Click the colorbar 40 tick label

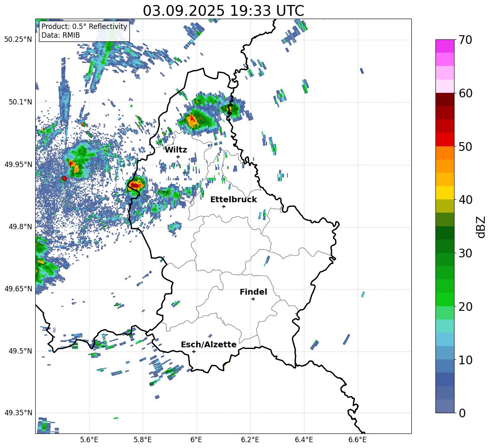(466, 200)
